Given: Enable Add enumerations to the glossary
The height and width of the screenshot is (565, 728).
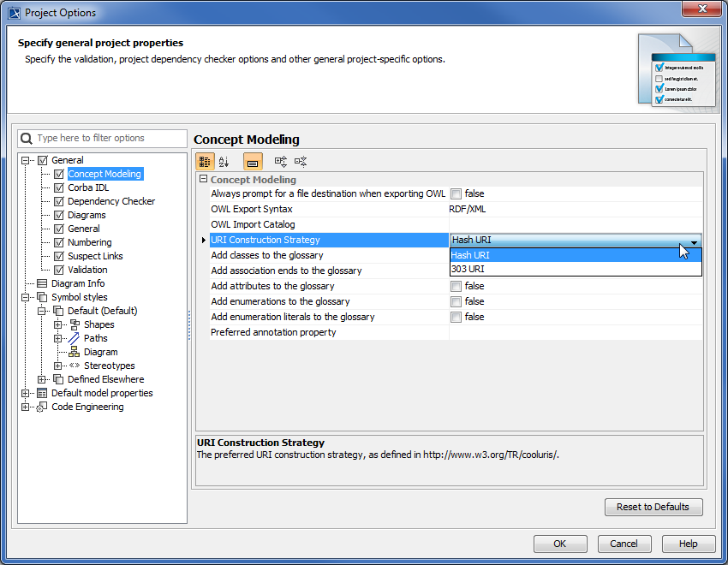Looking at the screenshot, I should click(x=456, y=302).
